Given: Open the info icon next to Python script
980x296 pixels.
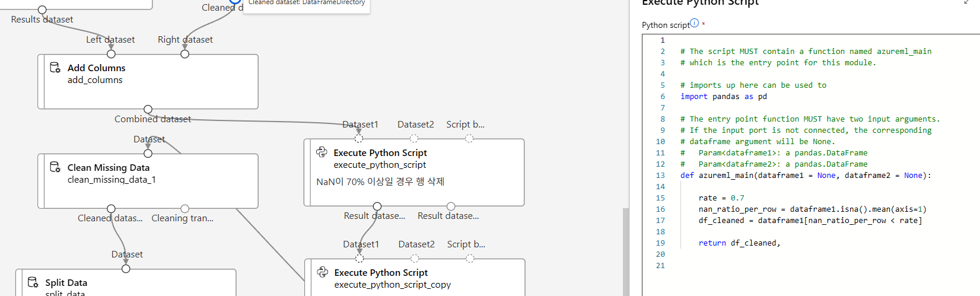Looking at the screenshot, I should pos(694,23).
